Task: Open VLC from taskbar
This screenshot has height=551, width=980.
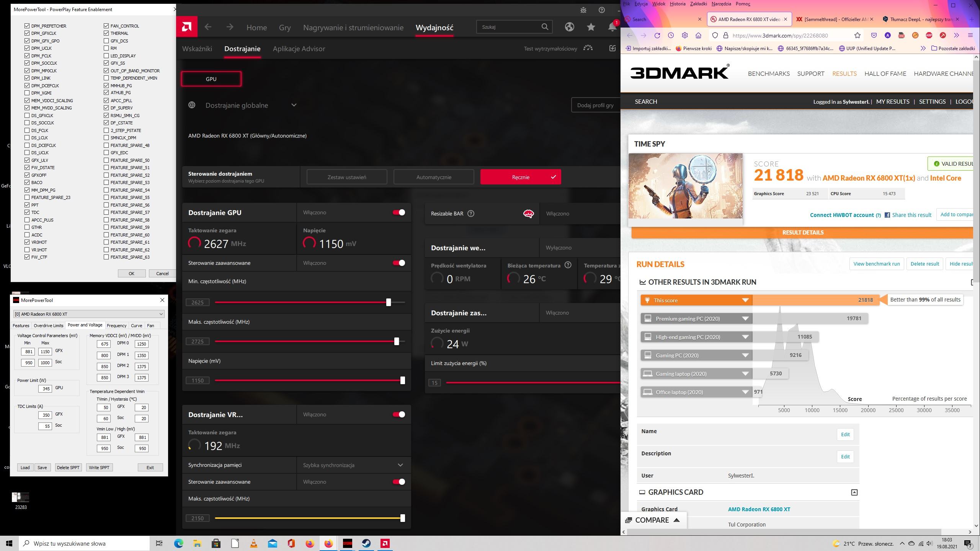Action: click(254, 543)
